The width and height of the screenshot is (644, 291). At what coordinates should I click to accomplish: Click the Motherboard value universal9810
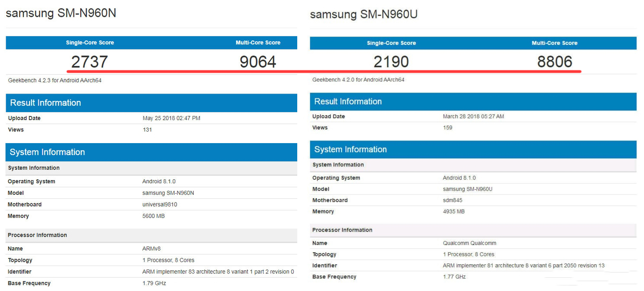pyautogui.click(x=160, y=204)
